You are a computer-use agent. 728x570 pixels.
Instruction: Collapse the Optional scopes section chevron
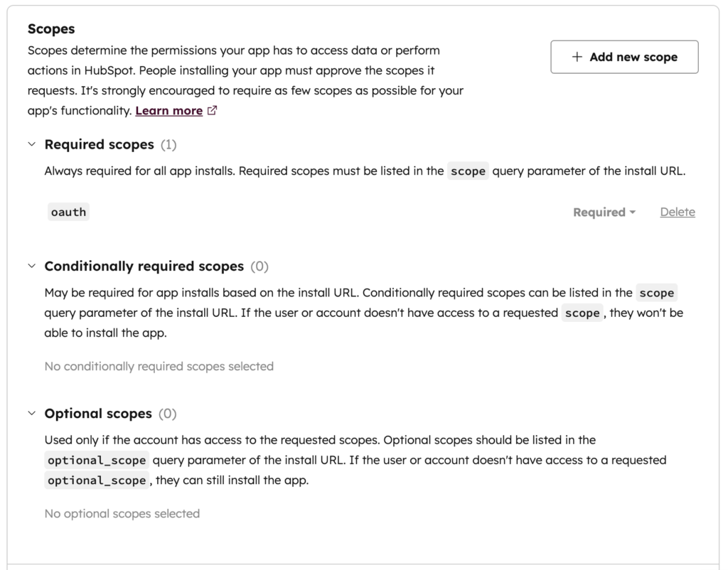pyautogui.click(x=31, y=413)
